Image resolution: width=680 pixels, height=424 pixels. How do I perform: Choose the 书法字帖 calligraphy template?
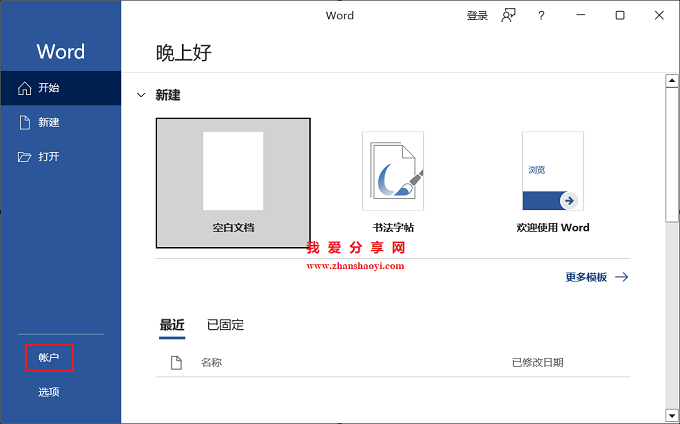click(393, 183)
